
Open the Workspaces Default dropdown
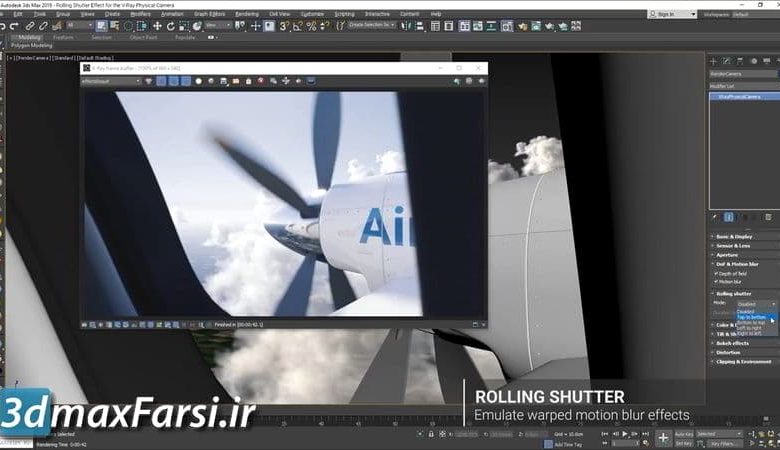point(755,14)
